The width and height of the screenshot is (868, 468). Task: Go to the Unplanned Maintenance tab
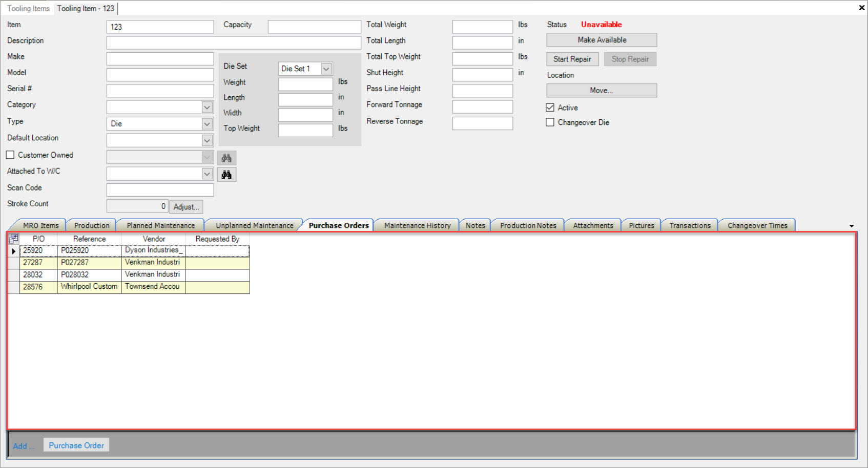(255, 225)
